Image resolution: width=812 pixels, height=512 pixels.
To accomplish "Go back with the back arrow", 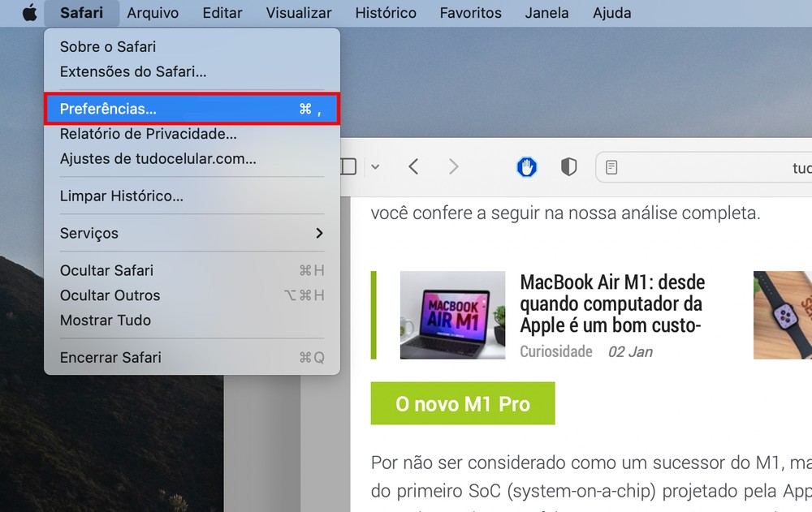I will coord(413,166).
